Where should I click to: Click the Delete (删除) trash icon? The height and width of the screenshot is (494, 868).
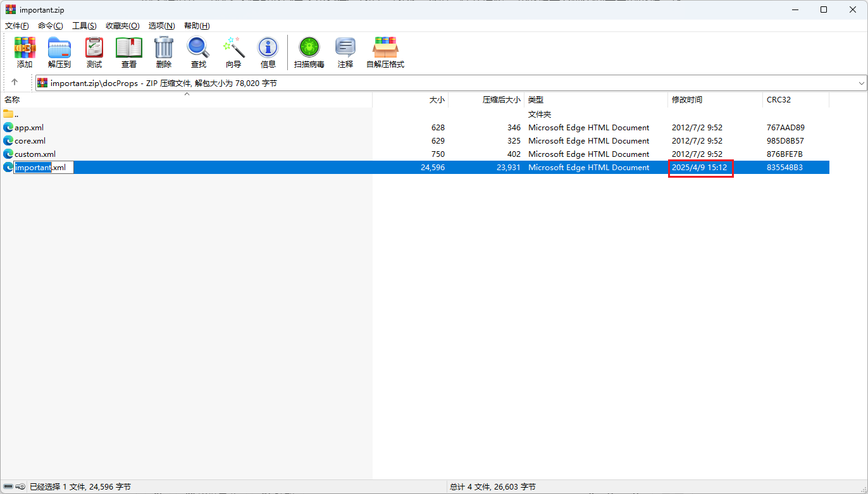(x=164, y=52)
